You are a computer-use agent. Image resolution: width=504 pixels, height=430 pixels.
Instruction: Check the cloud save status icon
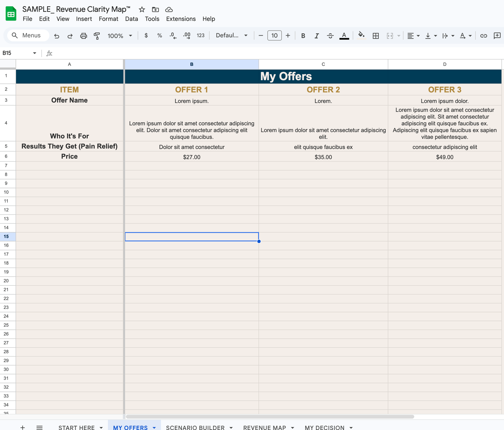pos(169,9)
